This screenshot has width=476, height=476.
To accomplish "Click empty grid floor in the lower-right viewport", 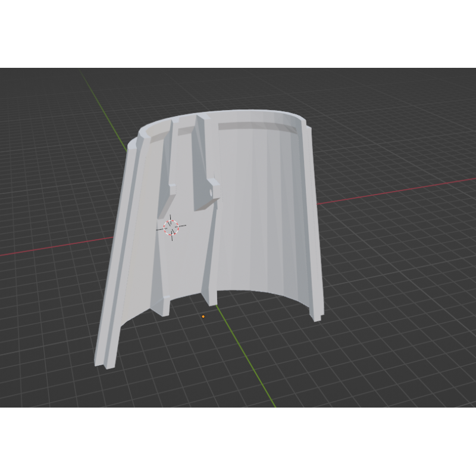I will [x=387, y=357].
